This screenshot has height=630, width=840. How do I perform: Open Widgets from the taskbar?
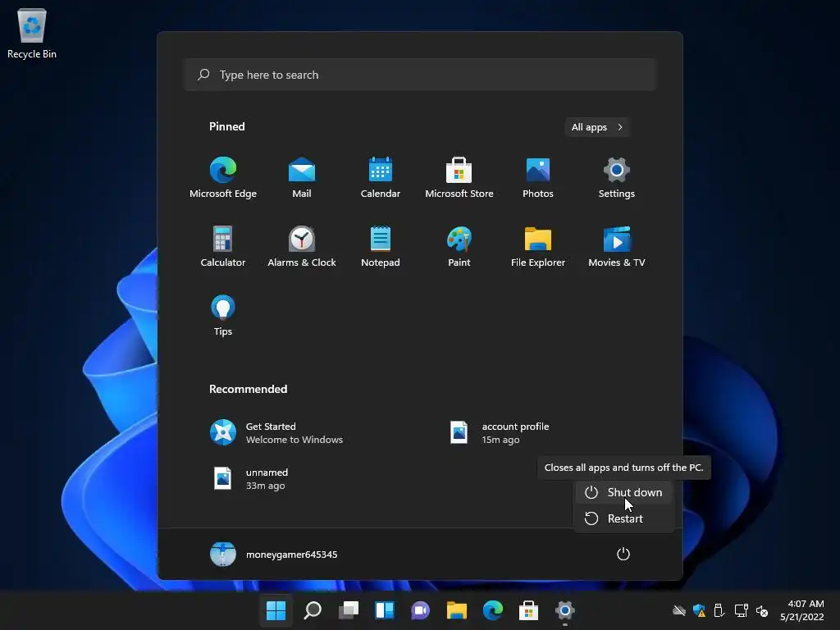pos(384,610)
